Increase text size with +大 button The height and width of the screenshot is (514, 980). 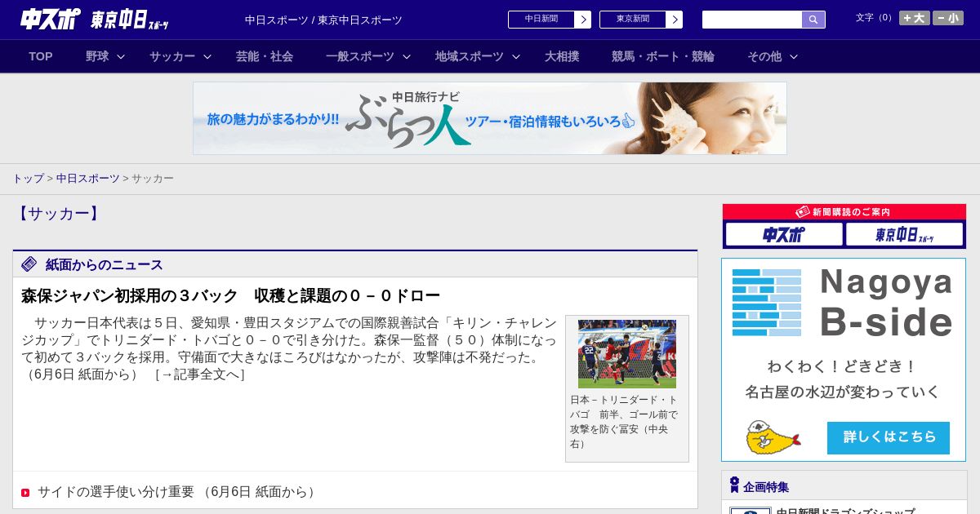click(x=914, y=18)
